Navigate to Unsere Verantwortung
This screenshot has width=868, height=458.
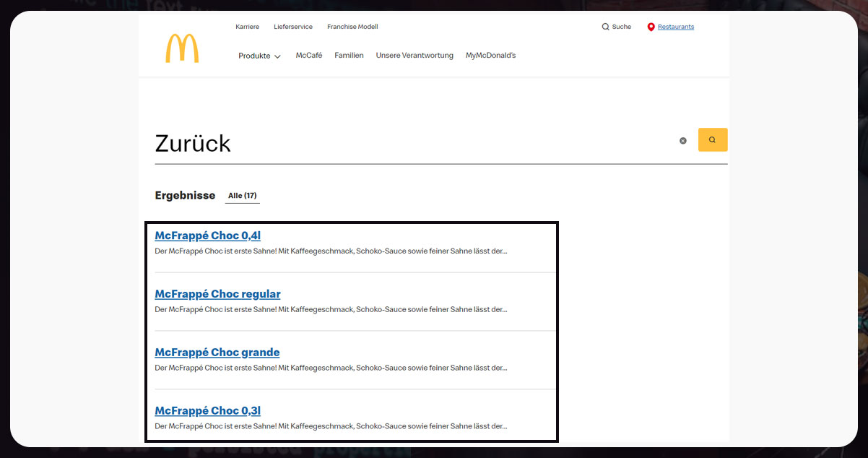[x=415, y=56]
